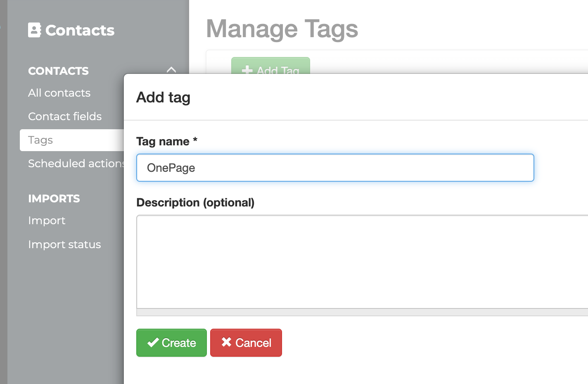Collapse the CONTACTS section chevron
This screenshot has width=588, height=384.
(171, 70)
